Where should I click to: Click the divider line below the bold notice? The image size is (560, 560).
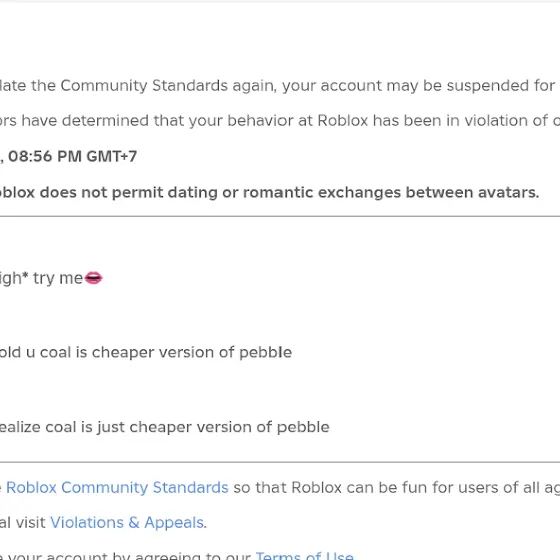(x=280, y=216)
